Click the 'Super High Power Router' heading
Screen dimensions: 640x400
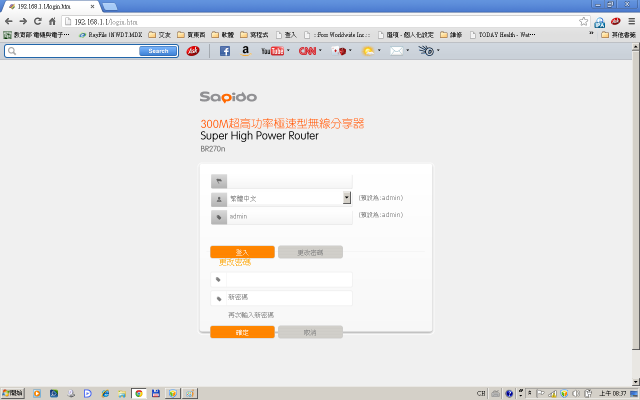pyautogui.click(x=259, y=136)
